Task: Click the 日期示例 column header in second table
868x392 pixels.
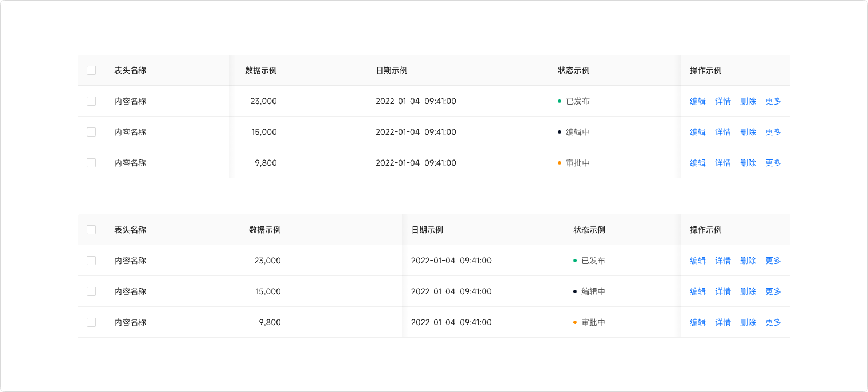Action: pos(427,230)
